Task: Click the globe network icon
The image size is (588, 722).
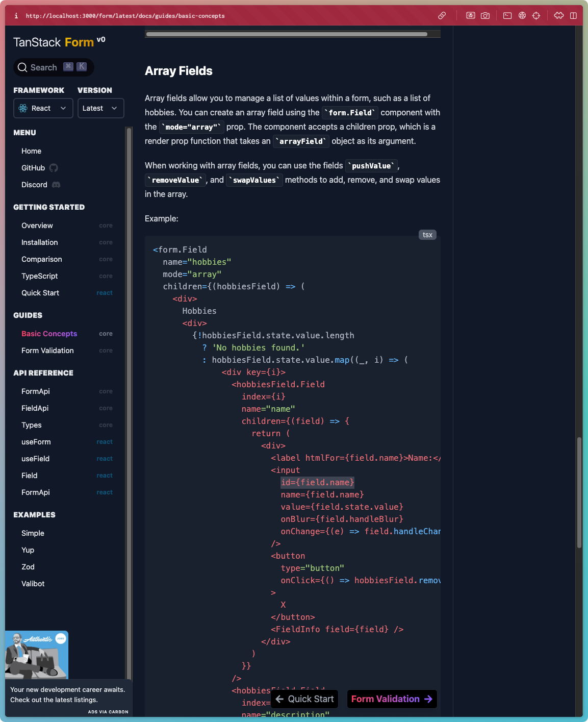Action: [522, 16]
